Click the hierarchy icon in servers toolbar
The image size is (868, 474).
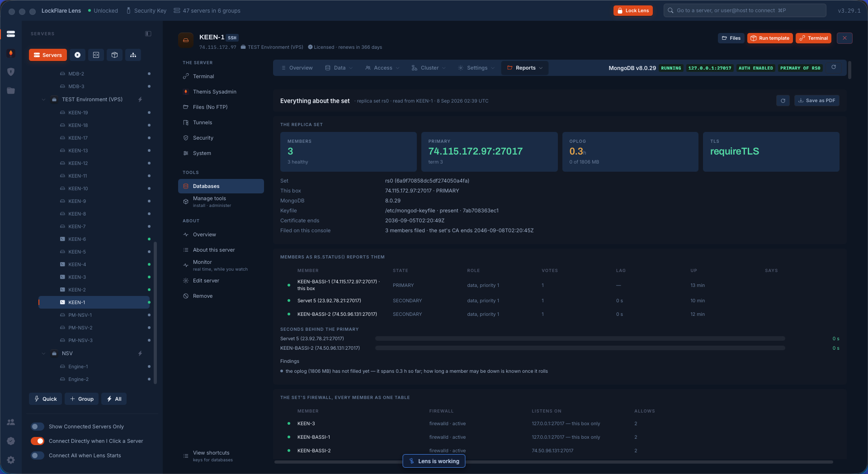click(x=133, y=55)
